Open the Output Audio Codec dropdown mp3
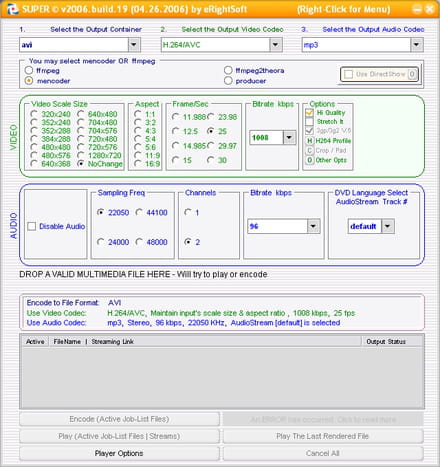This screenshot has height=467, width=440. (x=416, y=45)
